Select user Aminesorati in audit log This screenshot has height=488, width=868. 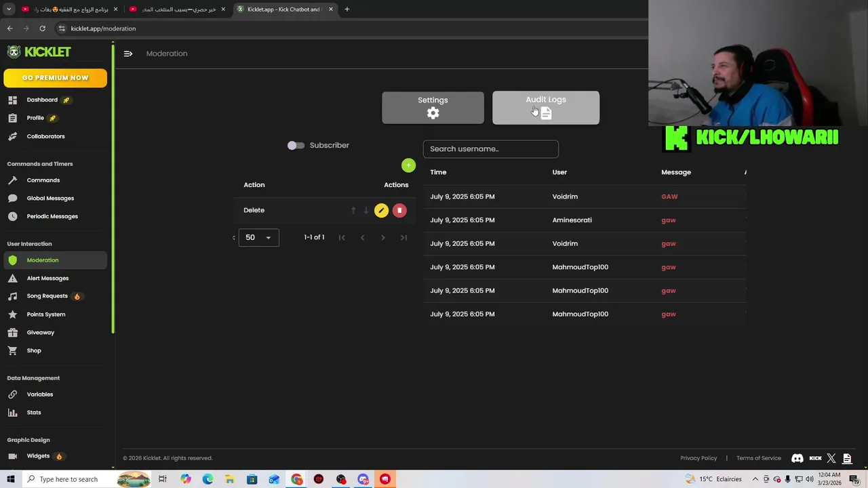point(572,220)
